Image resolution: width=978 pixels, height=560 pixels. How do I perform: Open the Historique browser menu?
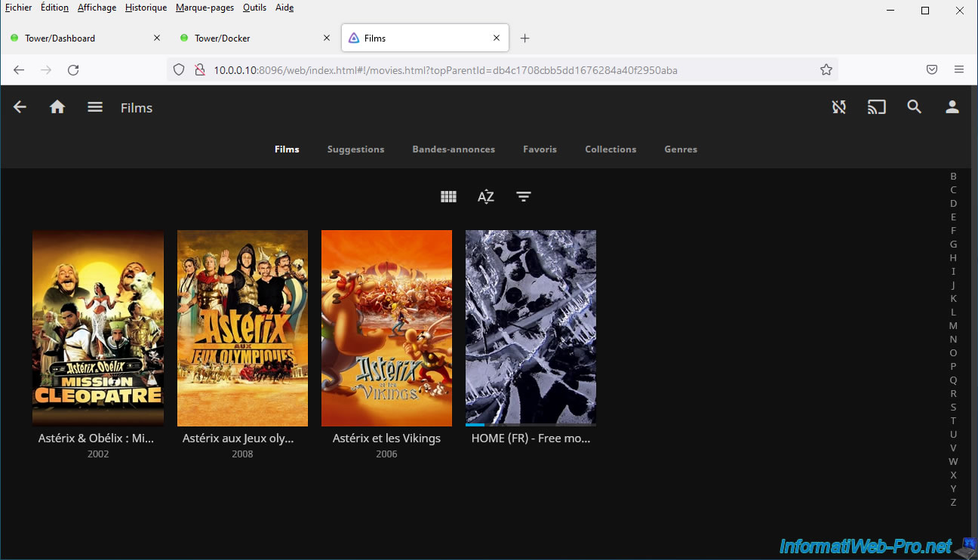pos(146,8)
